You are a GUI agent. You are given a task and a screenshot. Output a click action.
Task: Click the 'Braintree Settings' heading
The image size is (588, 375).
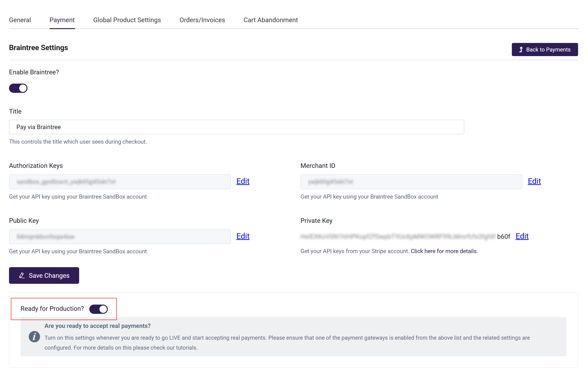[38, 48]
